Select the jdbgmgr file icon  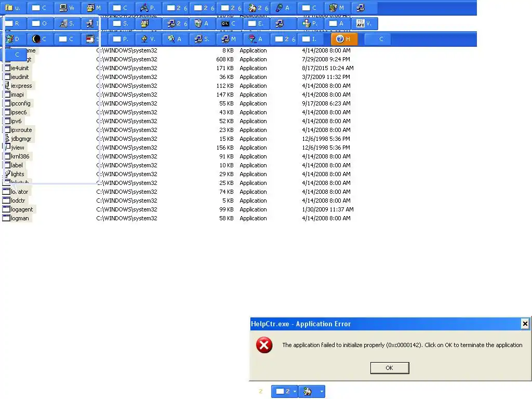(x=7, y=138)
